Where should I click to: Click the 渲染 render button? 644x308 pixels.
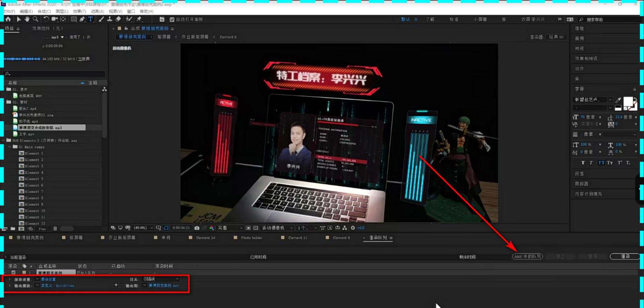tap(625, 256)
